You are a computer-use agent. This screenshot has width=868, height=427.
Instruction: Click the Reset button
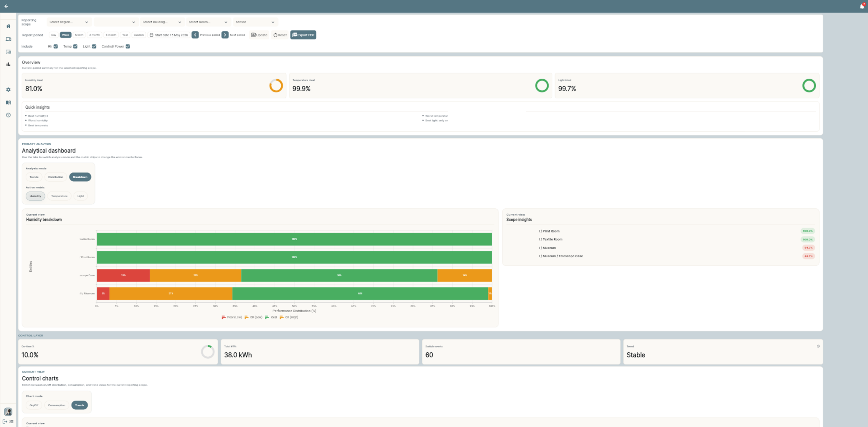pos(280,35)
